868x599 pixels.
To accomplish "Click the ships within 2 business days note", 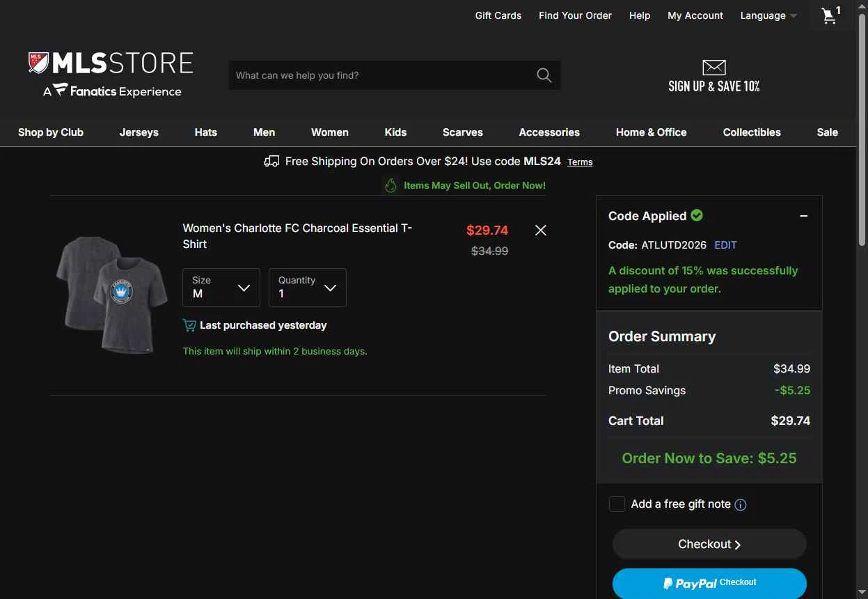I will click(275, 352).
